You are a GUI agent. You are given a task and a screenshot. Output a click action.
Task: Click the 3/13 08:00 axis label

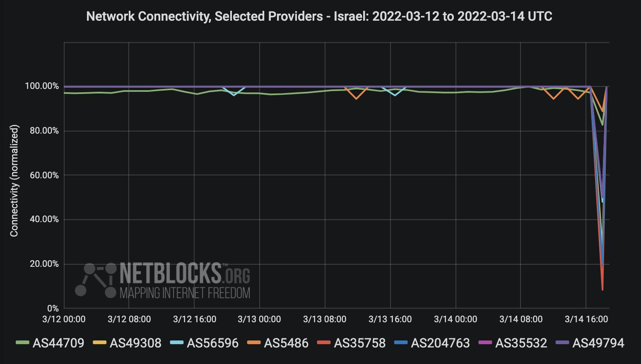325,319
